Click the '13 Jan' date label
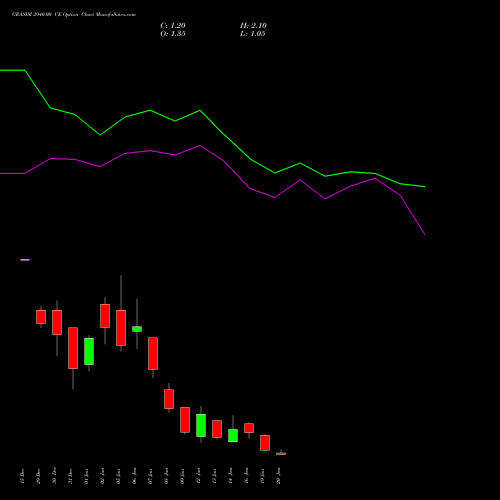This screenshot has width=500, height=500. point(214,476)
